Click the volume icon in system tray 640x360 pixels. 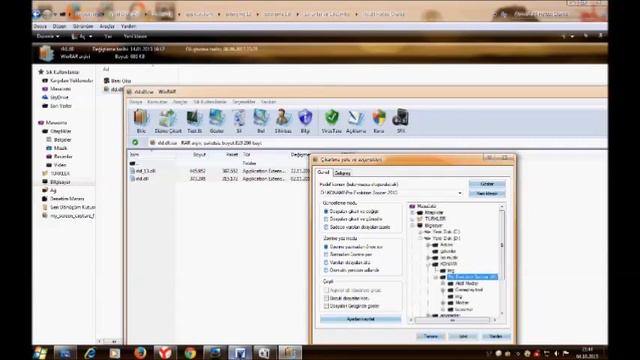point(556,353)
